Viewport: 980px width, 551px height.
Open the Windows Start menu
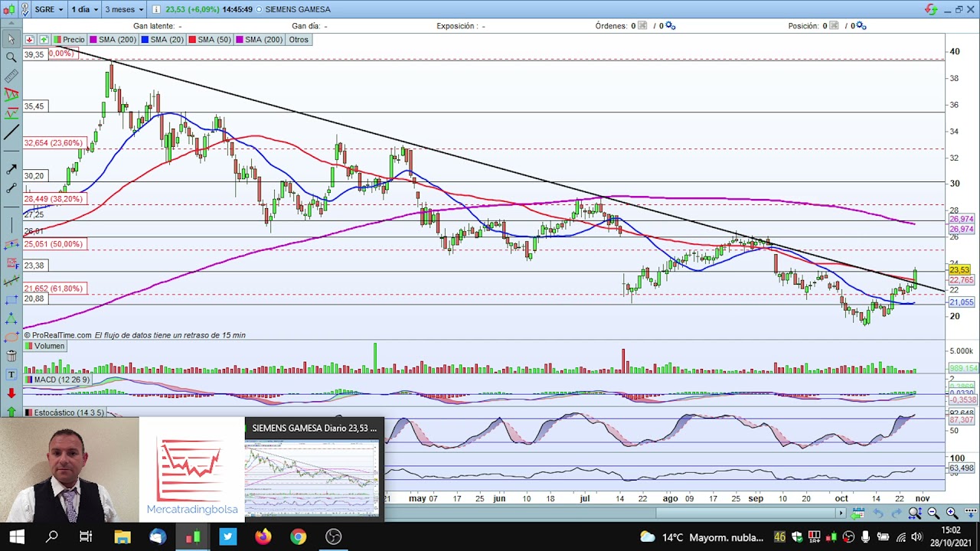click(x=17, y=536)
